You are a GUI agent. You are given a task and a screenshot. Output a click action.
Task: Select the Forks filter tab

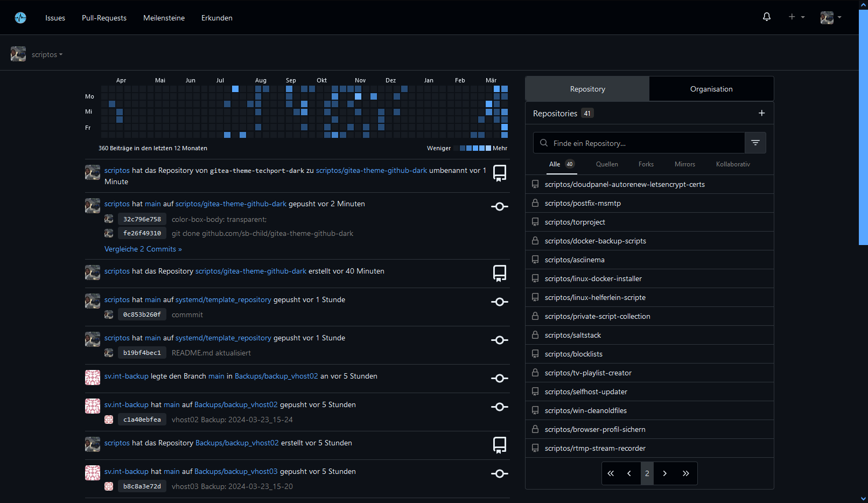(646, 164)
